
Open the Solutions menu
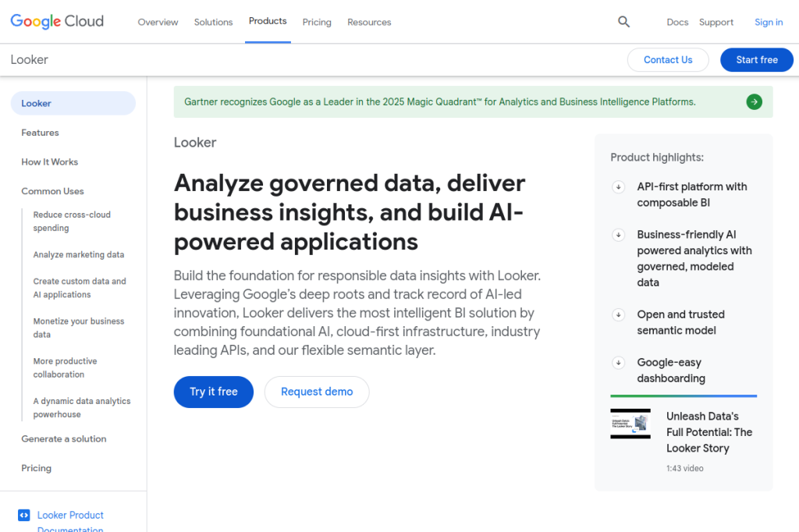click(x=213, y=23)
